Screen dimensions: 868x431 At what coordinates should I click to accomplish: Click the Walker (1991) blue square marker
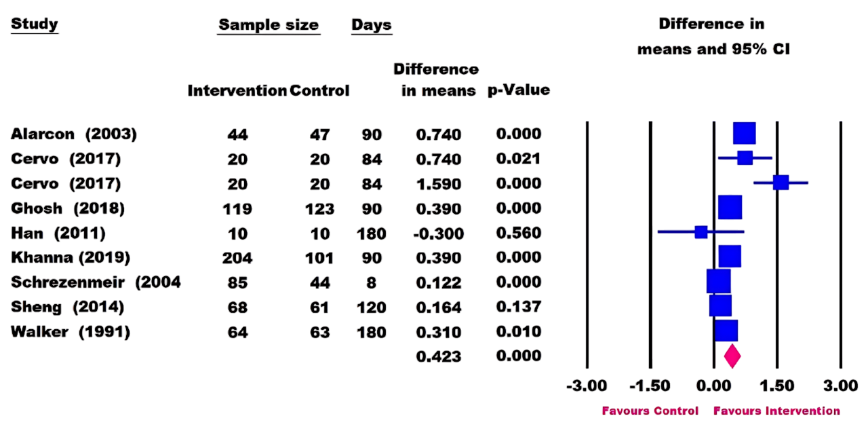[x=726, y=331]
